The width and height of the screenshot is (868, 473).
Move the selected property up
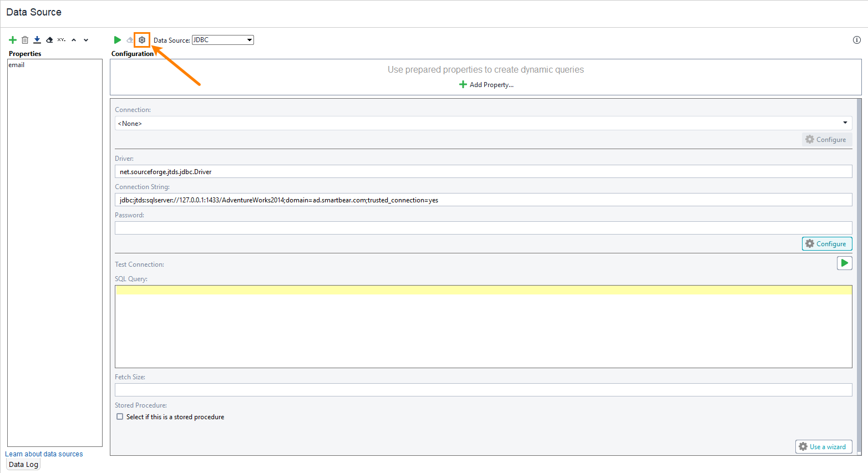pyautogui.click(x=73, y=39)
